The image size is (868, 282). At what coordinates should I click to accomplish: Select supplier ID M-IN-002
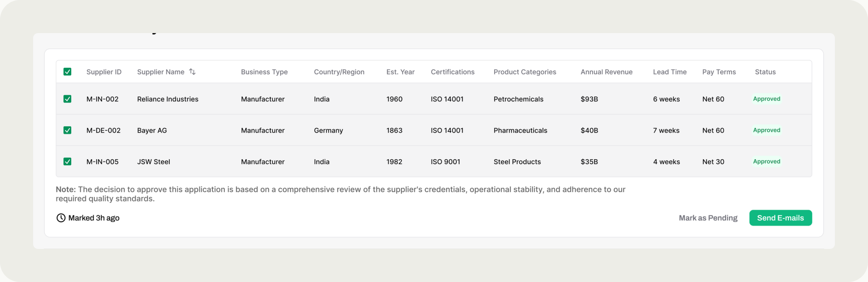click(102, 99)
